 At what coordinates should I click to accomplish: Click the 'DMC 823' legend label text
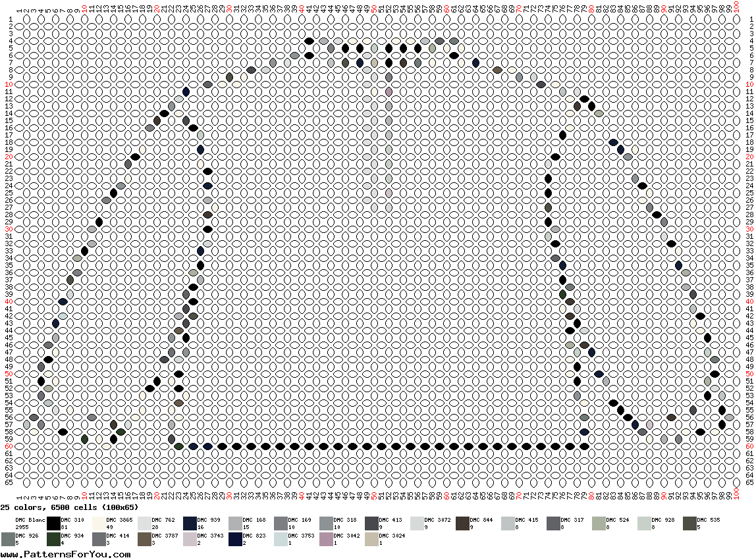[254, 536]
